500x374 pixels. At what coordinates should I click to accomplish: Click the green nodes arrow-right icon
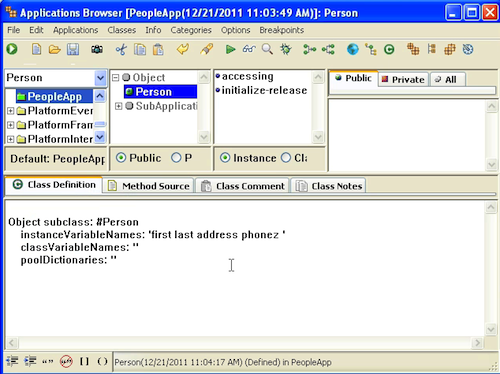coord(309,50)
